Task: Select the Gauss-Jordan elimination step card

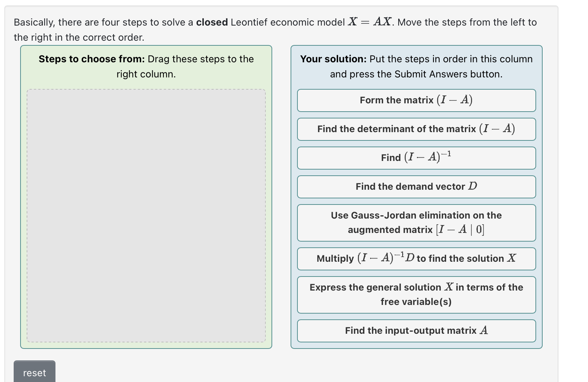Action: (x=416, y=223)
